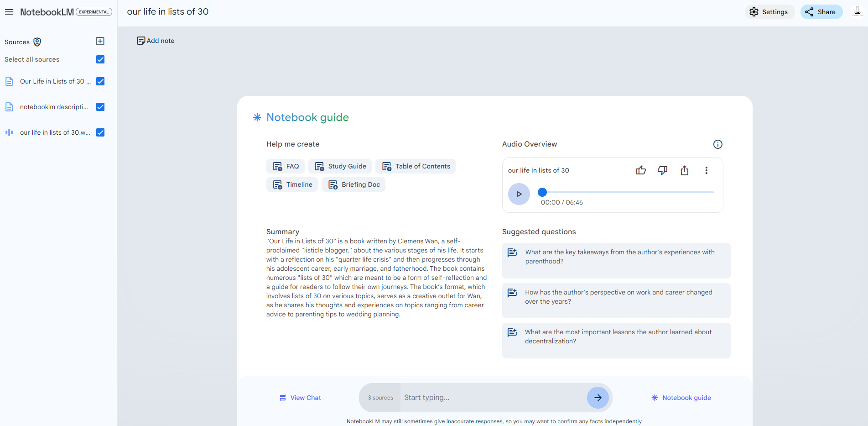This screenshot has height=426, width=868.
Task: Open the hamburger navigation menu
Action: tap(9, 12)
